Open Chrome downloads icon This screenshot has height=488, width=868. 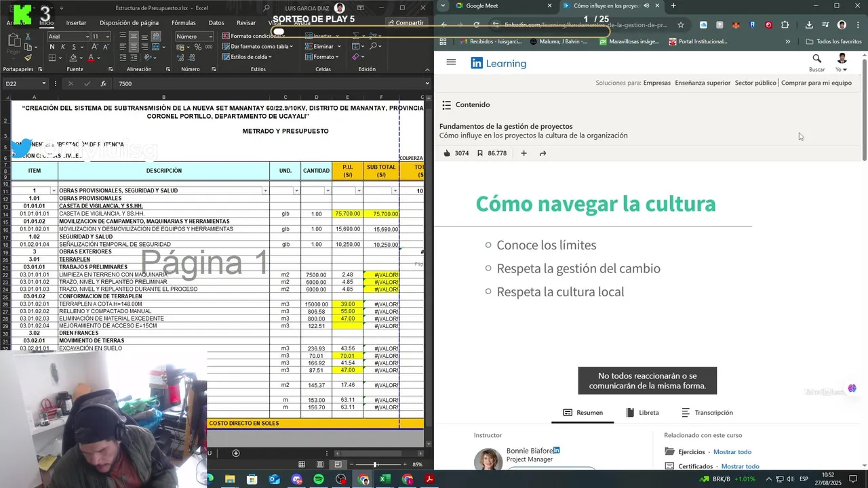[809, 24]
